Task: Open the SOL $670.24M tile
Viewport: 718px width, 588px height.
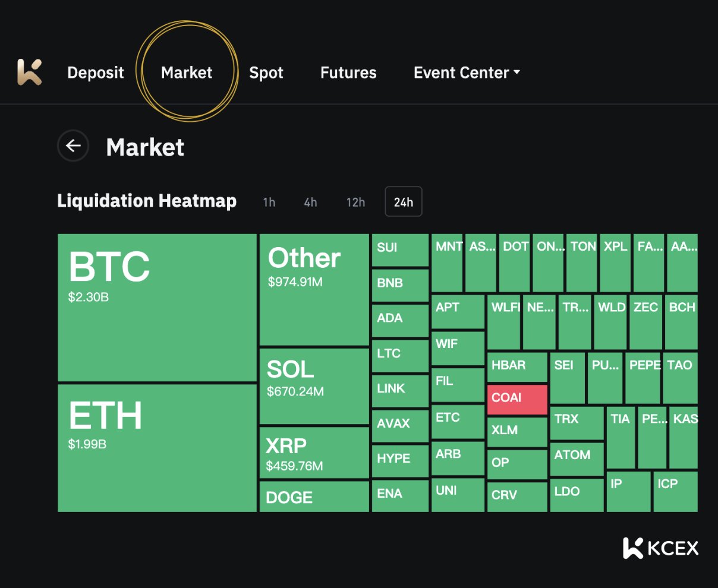Action: point(314,386)
